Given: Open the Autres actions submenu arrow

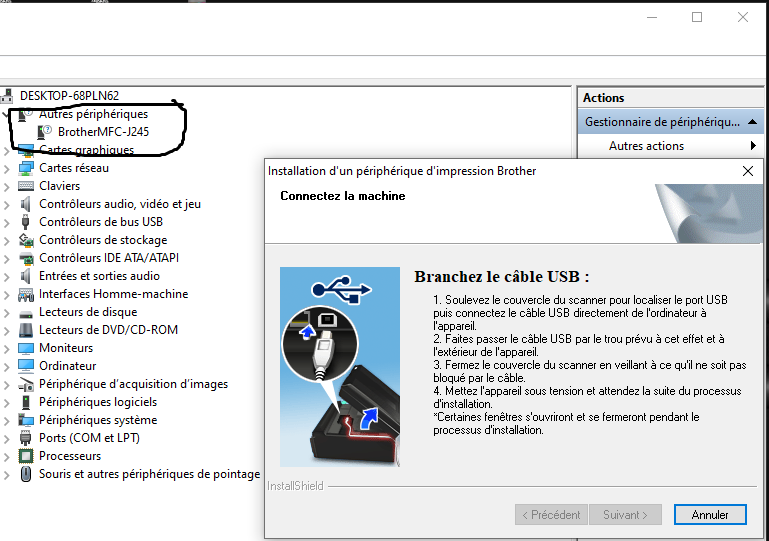Looking at the screenshot, I should [x=753, y=146].
